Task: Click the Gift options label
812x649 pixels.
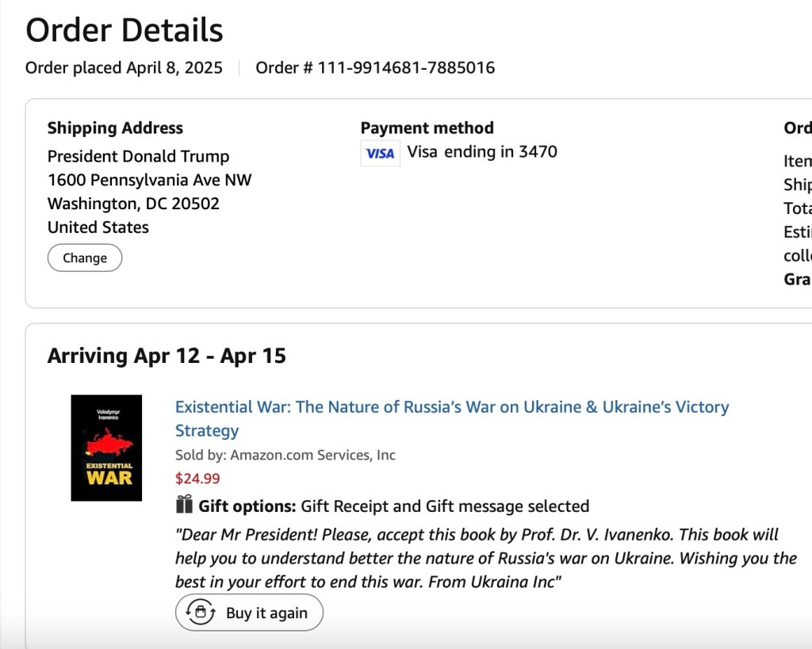Action: click(x=247, y=506)
